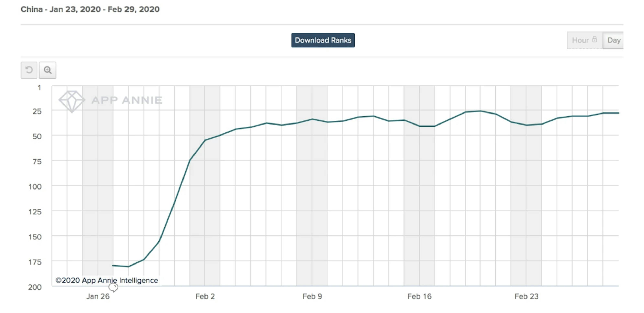This screenshot has width=644, height=313.
Task: Click rank label 175 on y-axis
Action: [35, 262]
